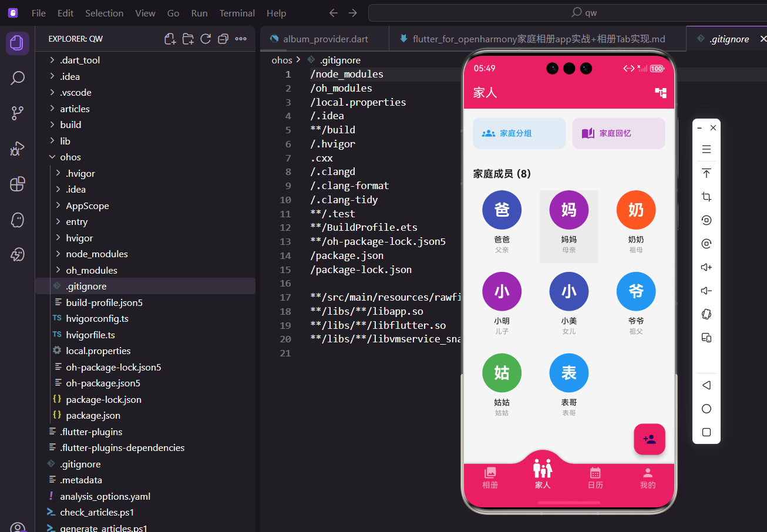Open the Source Control view

[x=18, y=113]
